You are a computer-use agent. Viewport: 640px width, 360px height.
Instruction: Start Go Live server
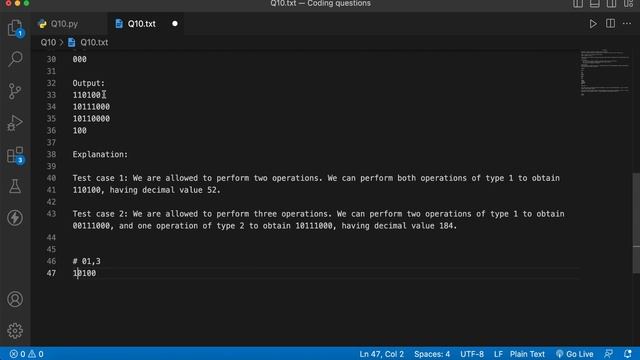[575, 354]
